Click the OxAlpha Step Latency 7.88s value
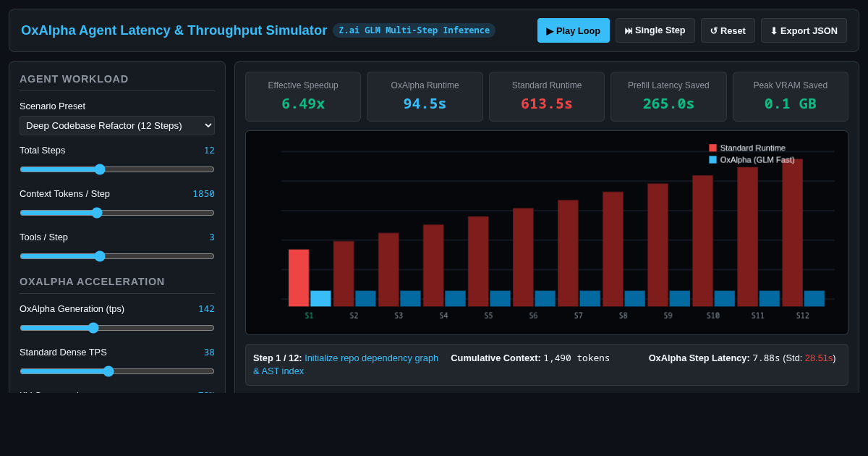The width and height of the screenshot is (868, 456). pos(766,358)
